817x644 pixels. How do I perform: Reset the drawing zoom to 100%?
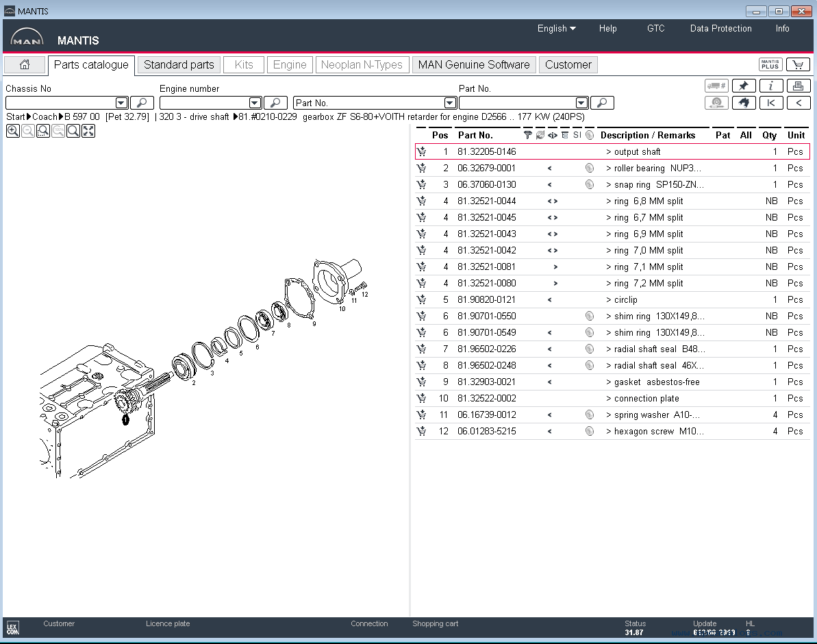[x=58, y=131]
